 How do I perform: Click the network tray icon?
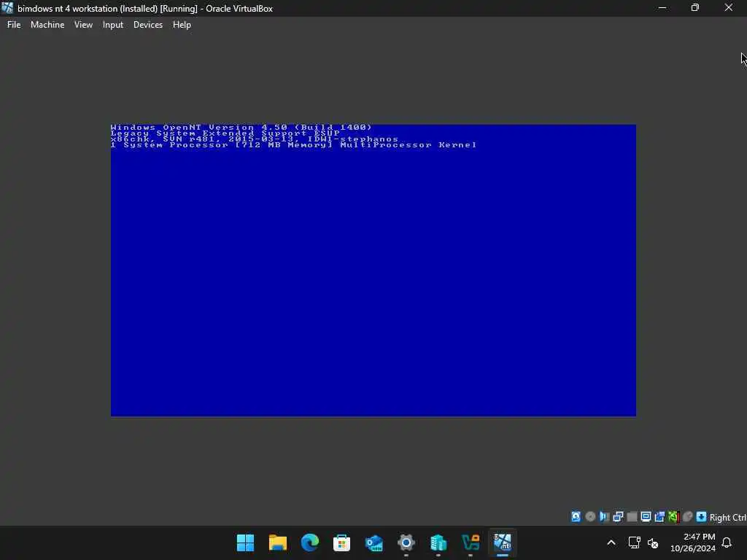tap(634, 542)
